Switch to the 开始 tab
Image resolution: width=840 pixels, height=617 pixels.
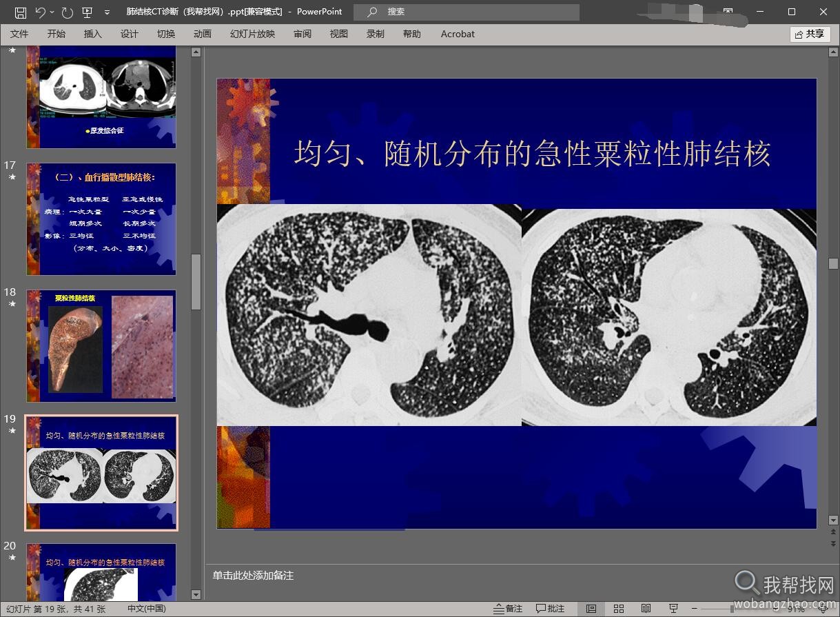tap(57, 34)
